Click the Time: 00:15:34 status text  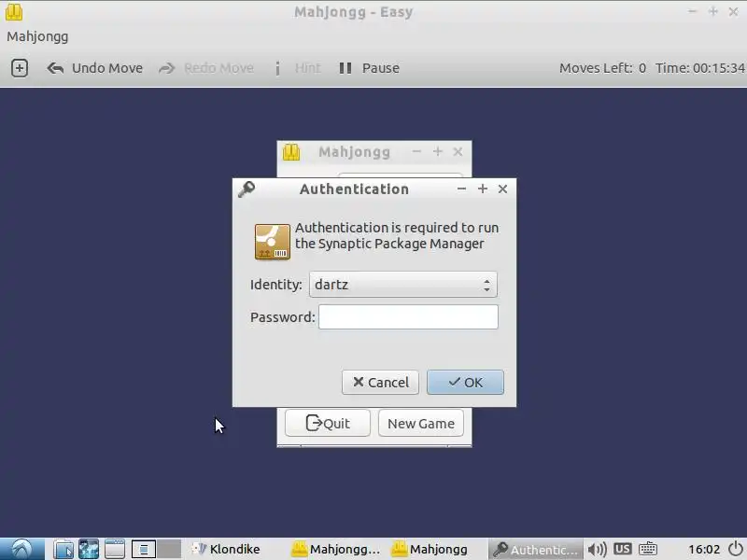coord(699,68)
